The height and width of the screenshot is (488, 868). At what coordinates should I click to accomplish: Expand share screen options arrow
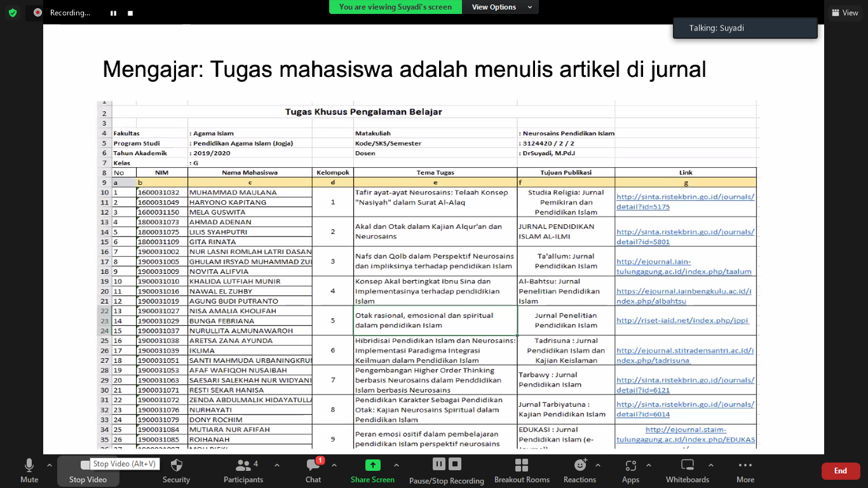tap(397, 465)
